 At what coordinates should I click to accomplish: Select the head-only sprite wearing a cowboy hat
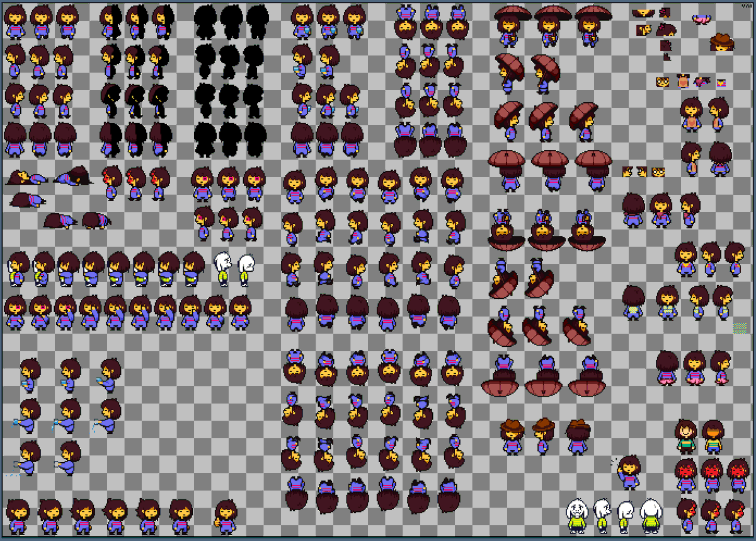point(722,42)
